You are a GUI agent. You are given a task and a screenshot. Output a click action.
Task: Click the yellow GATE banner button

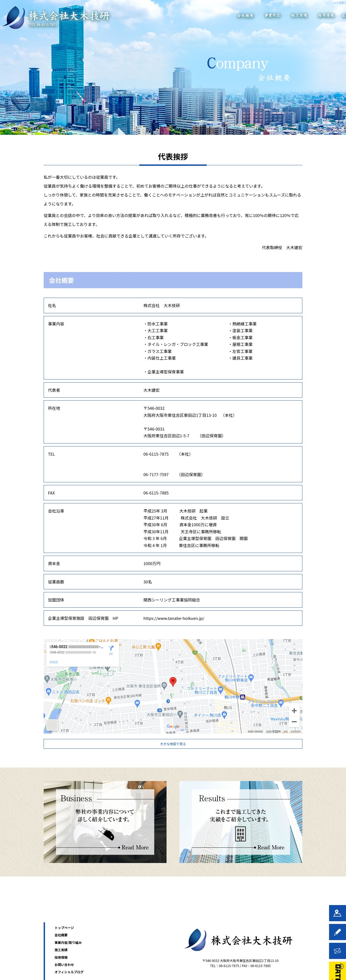337,971
